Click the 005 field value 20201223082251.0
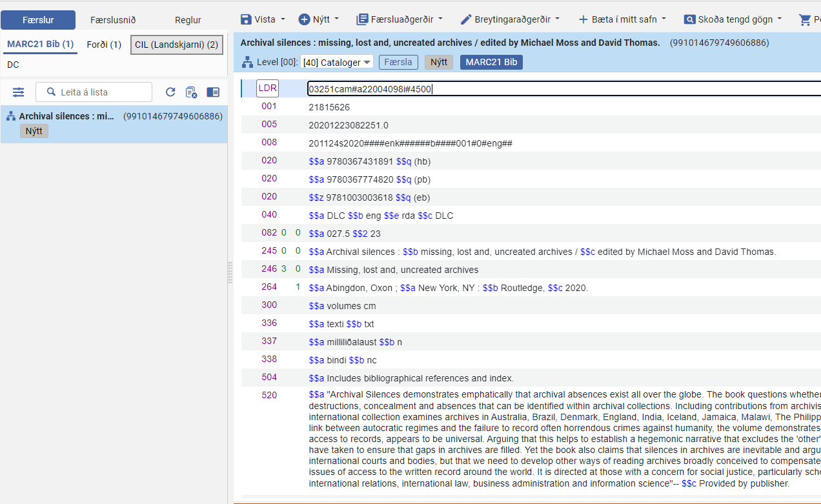 pos(349,125)
